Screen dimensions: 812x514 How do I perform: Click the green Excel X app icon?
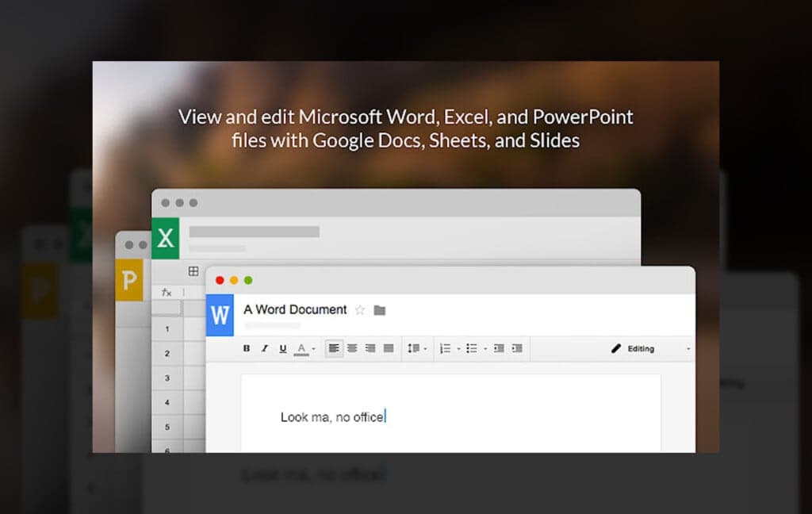click(165, 238)
